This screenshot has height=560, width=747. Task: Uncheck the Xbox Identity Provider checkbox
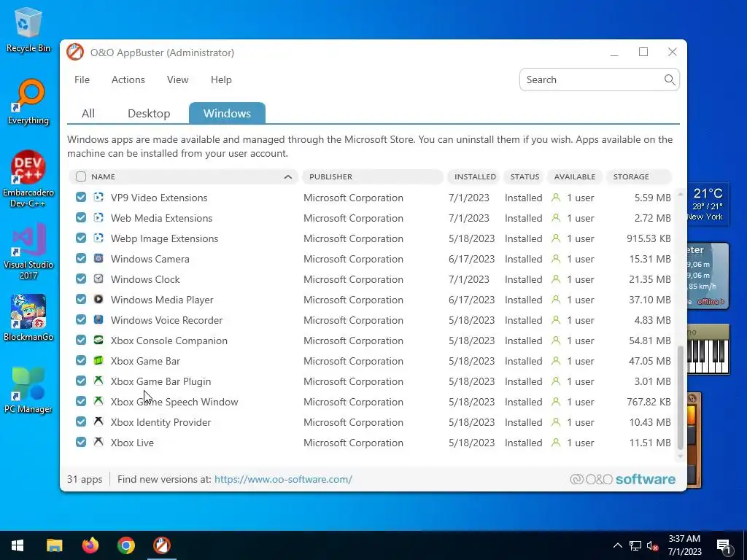coord(81,422)
